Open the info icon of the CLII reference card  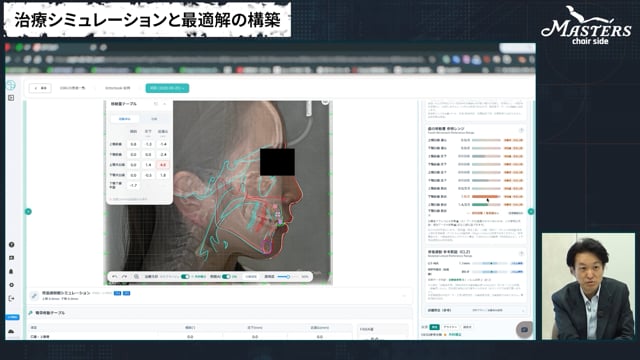pos(521,253)
